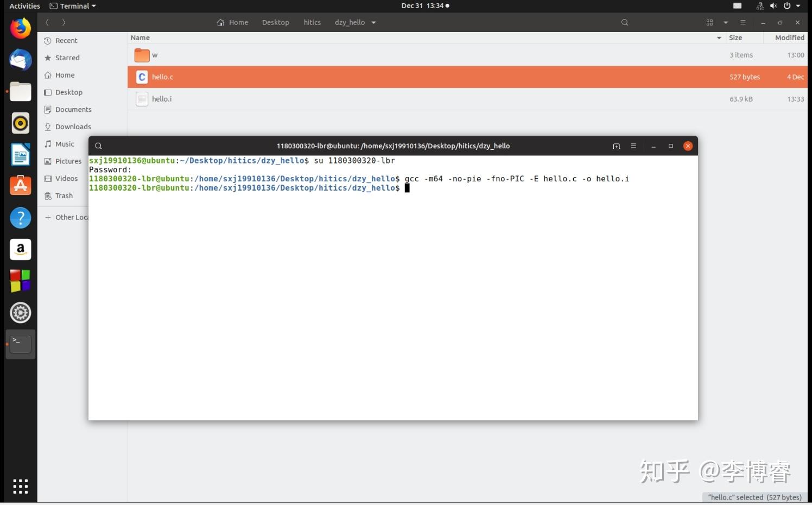Click the search icon in Files header
Viewport: 812px width, 505px height.
click(x=625, y=22)
